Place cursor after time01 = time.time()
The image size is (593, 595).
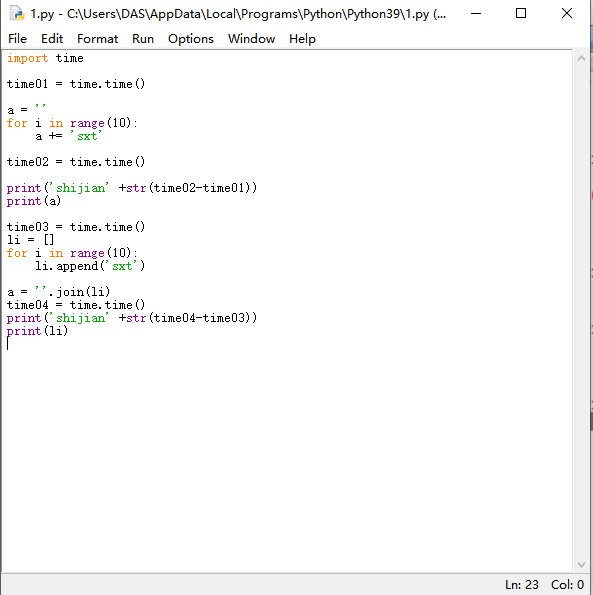[146, 84]
